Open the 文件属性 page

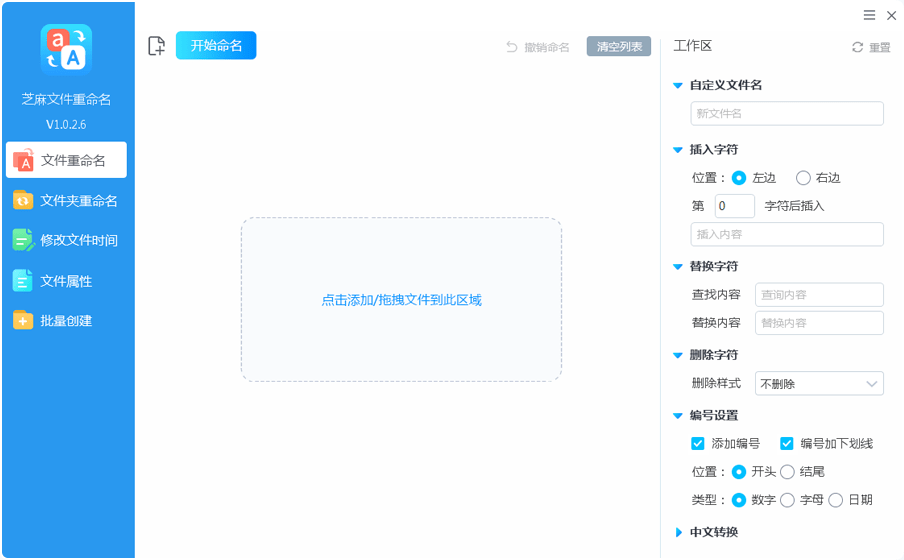pos(66,281)
